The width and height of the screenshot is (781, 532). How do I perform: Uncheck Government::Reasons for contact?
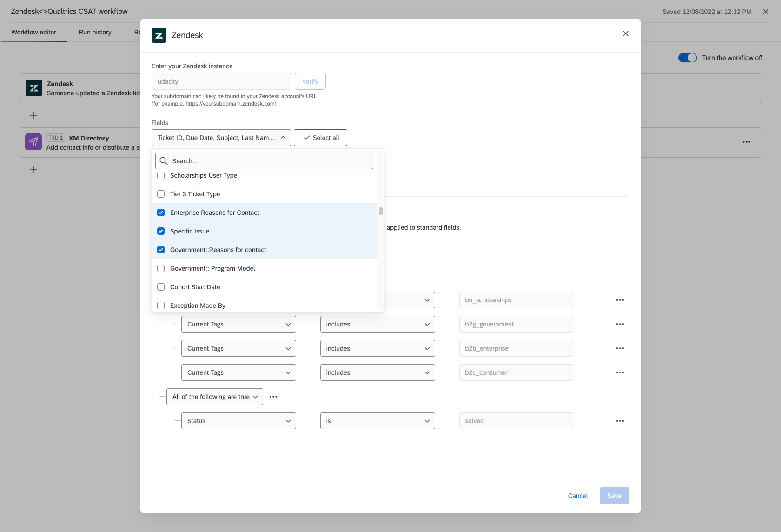coord(161,250)
